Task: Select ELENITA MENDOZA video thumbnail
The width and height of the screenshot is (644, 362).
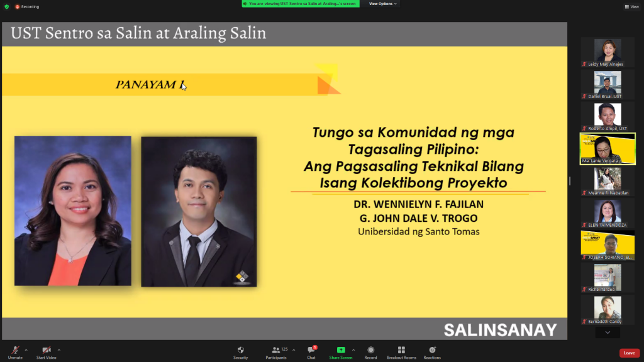Action: point(608,214)
